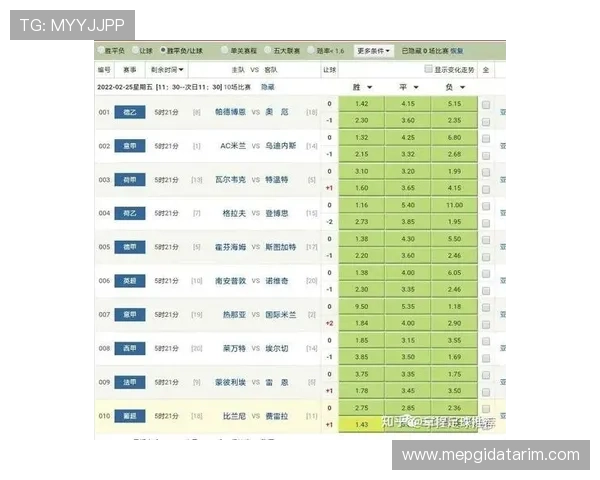This screenshot has width=600, height=480.
Task: Select the 胜平负/让球 radio option
Action: point(163,50)
